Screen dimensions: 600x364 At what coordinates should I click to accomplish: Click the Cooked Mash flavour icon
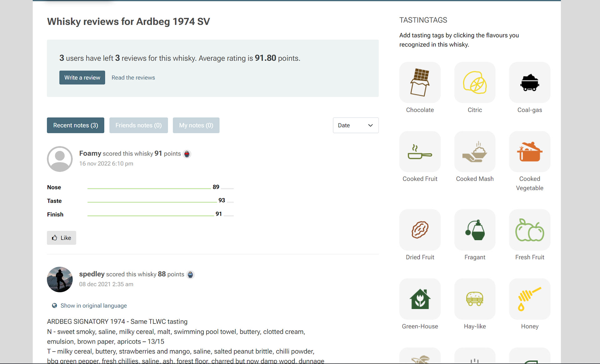tap(474, 152)
